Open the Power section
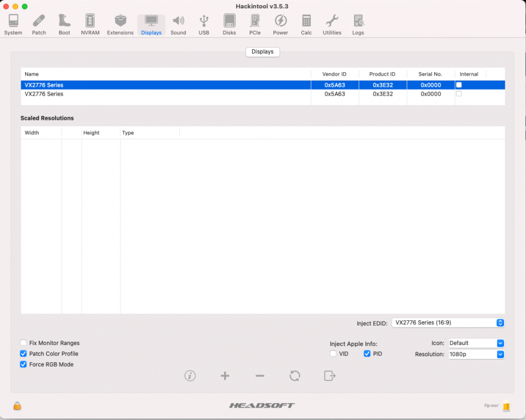 pos(281,25)
